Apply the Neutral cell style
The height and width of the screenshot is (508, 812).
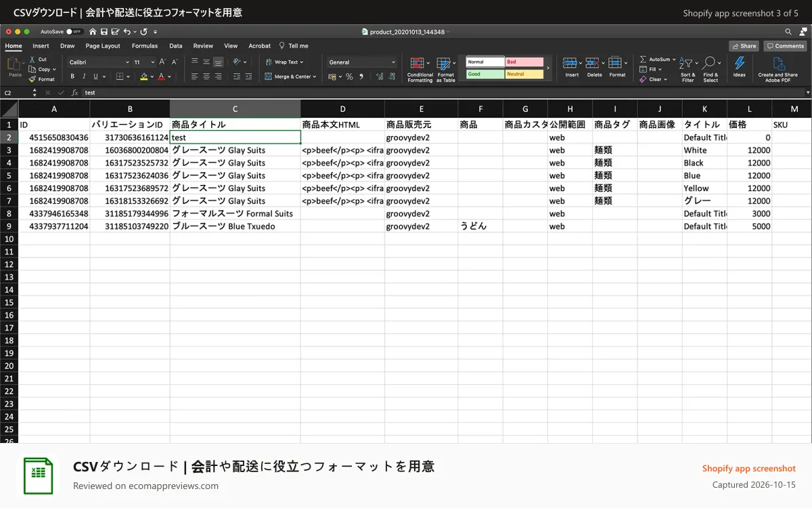(524, 74)
